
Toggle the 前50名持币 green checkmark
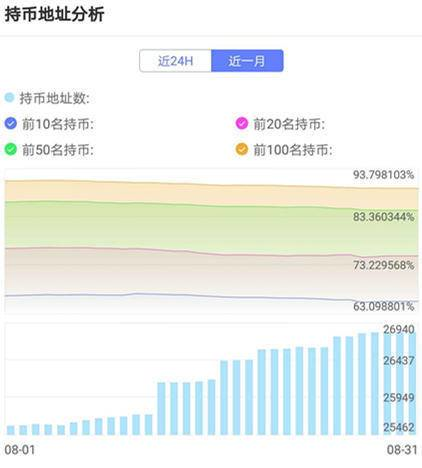11,149
